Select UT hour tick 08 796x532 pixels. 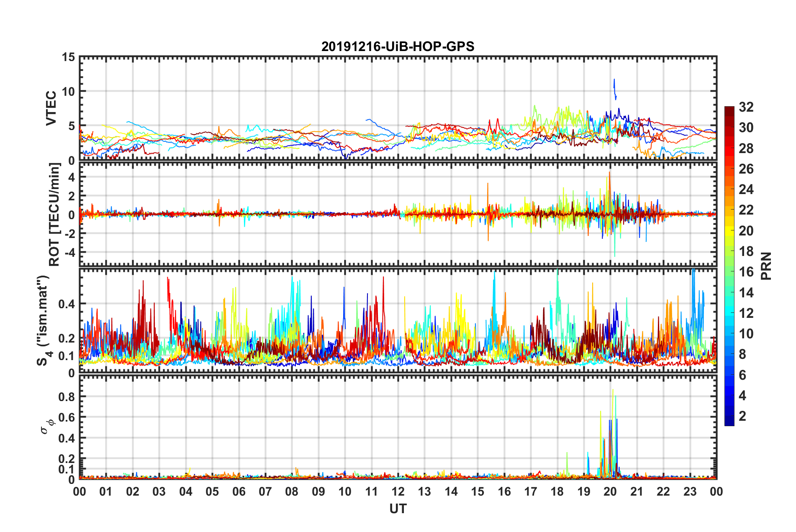click(292, 491)
